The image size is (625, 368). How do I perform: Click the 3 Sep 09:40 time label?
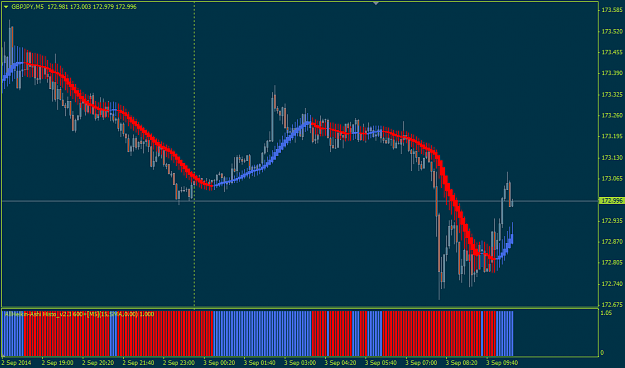click(502, 363)
